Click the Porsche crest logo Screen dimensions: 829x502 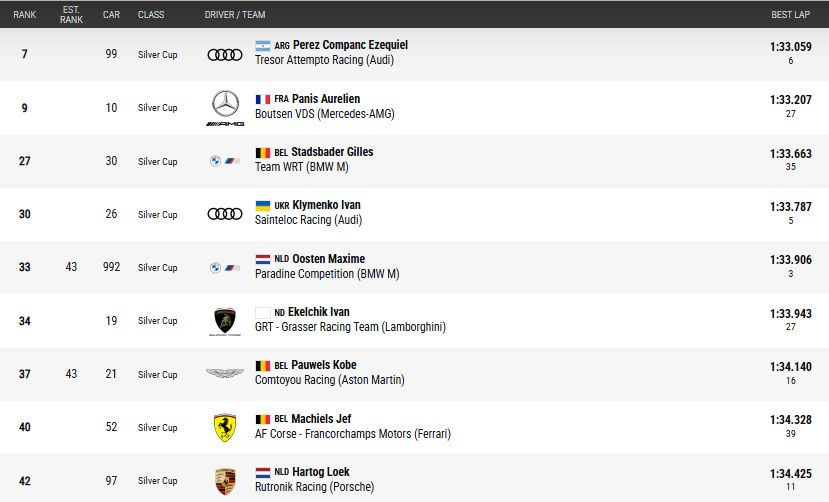(224, 481)
